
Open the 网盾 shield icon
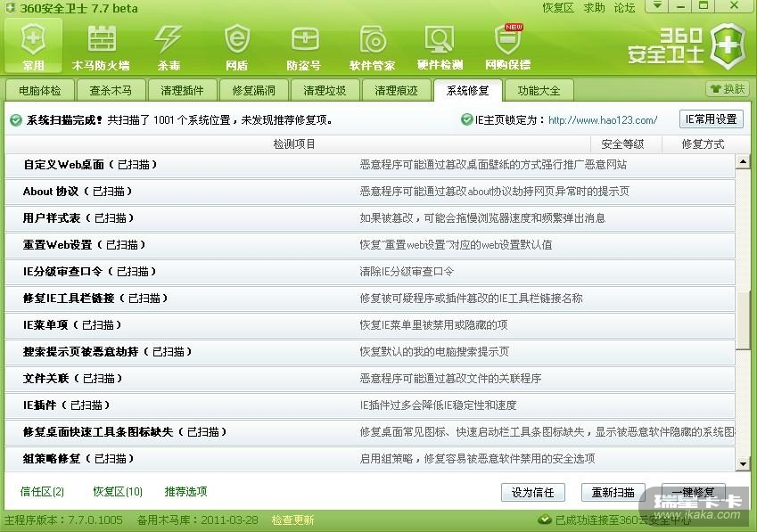click(x=236, y=46)
